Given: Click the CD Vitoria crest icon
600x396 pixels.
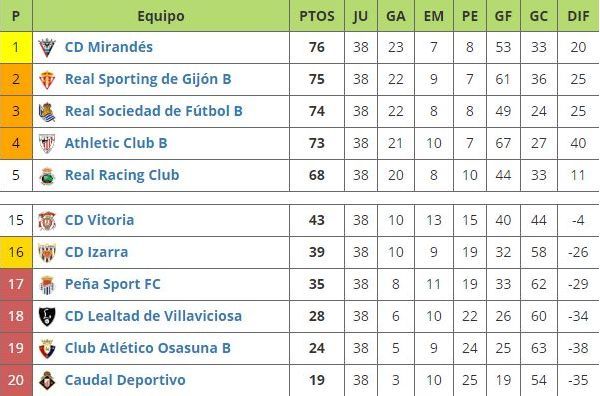Looking at the screenshot, I should coord(47,221).
